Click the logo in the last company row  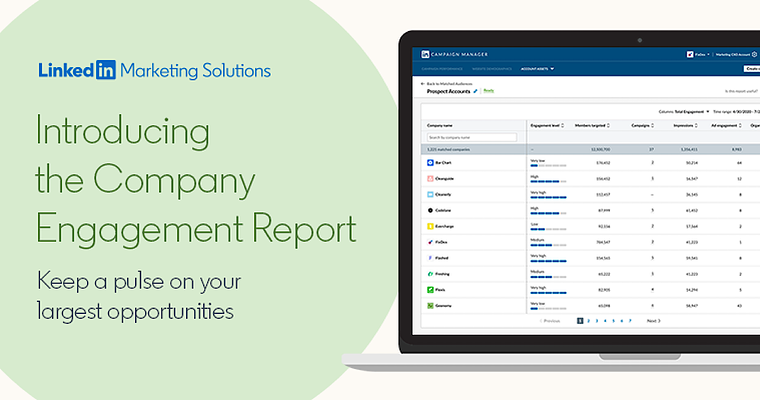430,306
